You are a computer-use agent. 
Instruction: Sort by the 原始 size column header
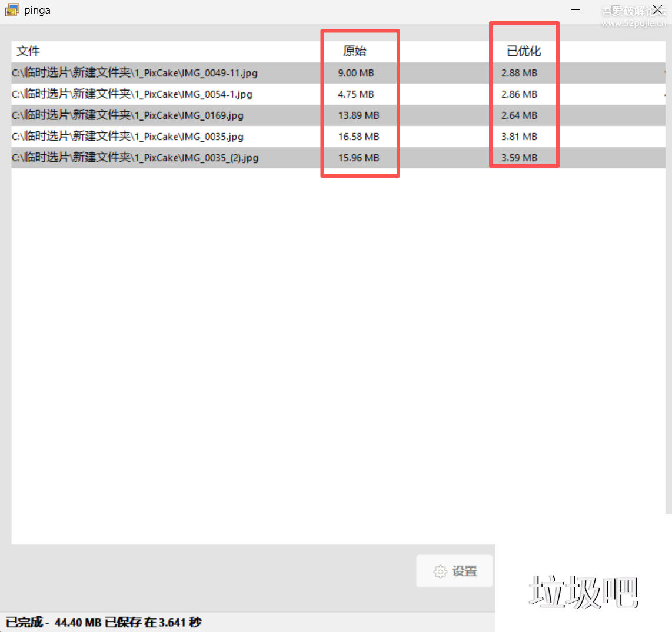click(355, 51)
